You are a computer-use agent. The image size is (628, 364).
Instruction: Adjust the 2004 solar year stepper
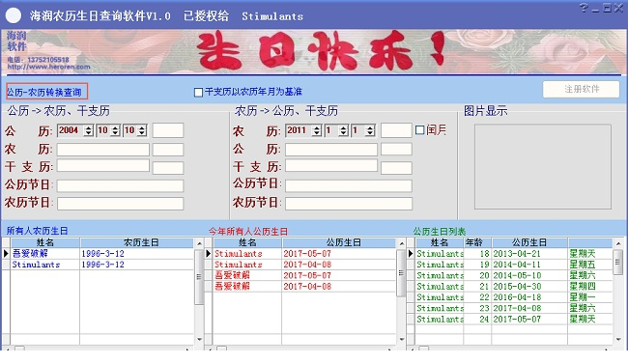coord(89,130)
